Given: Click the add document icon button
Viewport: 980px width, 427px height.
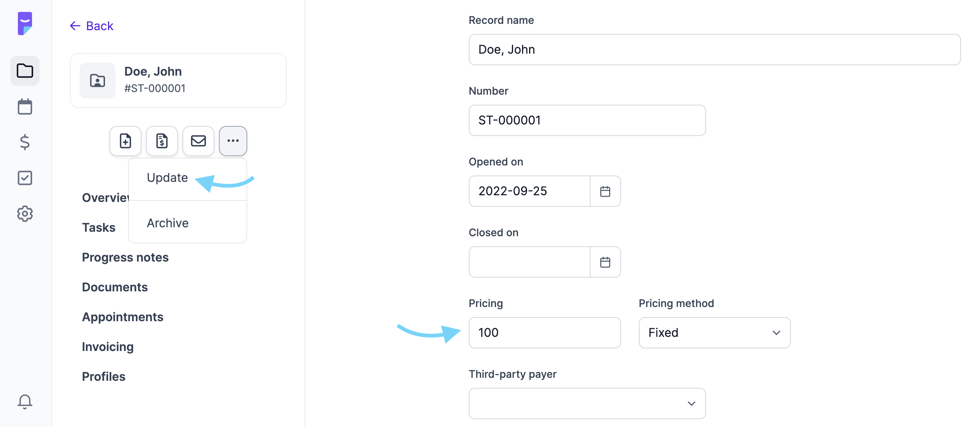Looking at the screenshot, I should [x=125, y=141].
